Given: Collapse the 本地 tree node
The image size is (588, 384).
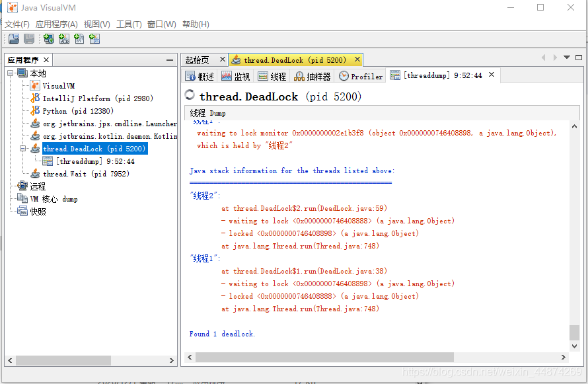Looking at the screenshot, I should click(x=11, y=73).
